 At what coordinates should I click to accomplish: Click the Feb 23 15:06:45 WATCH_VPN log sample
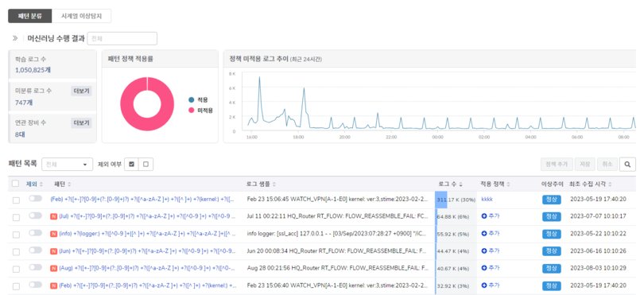click(338, 199)
